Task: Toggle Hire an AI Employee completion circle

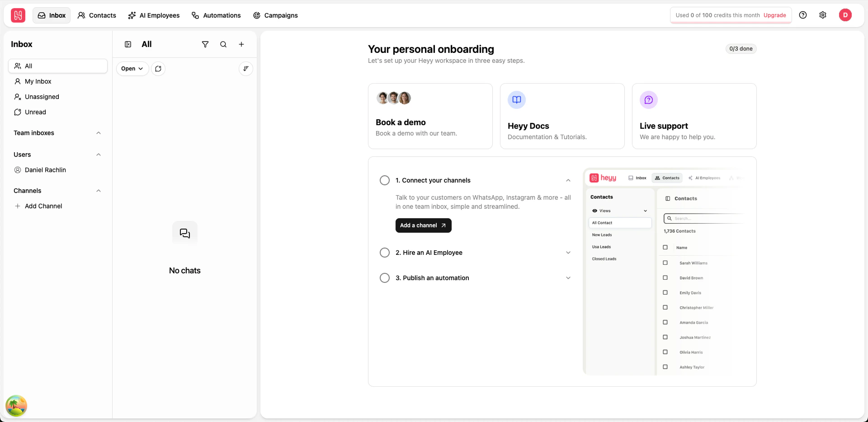Action: coord(385,253)
